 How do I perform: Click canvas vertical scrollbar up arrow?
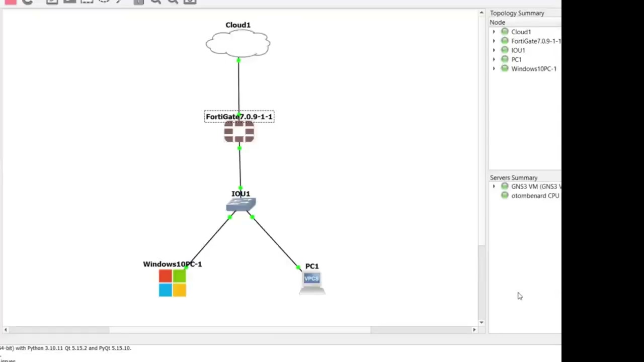tap(481, 13)
